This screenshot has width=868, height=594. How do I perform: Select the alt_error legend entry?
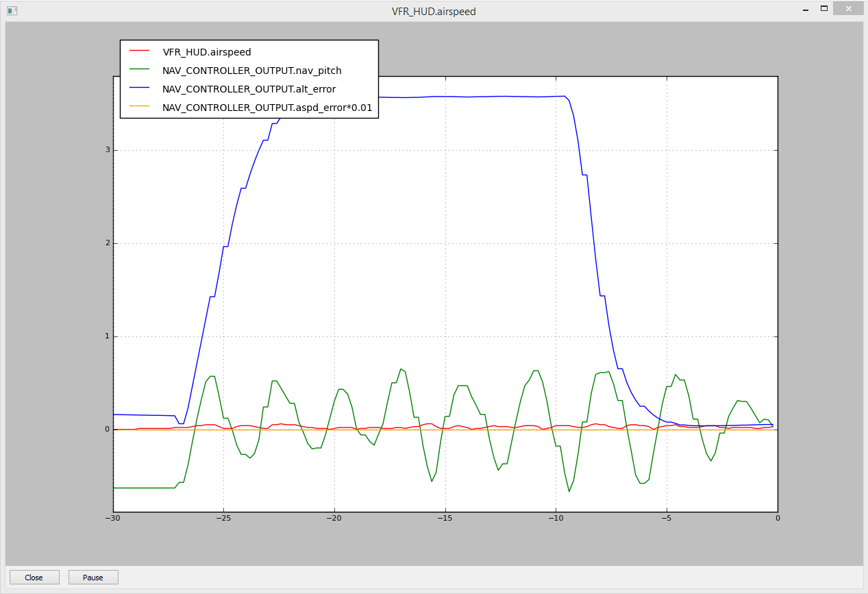tap(249, 89)
